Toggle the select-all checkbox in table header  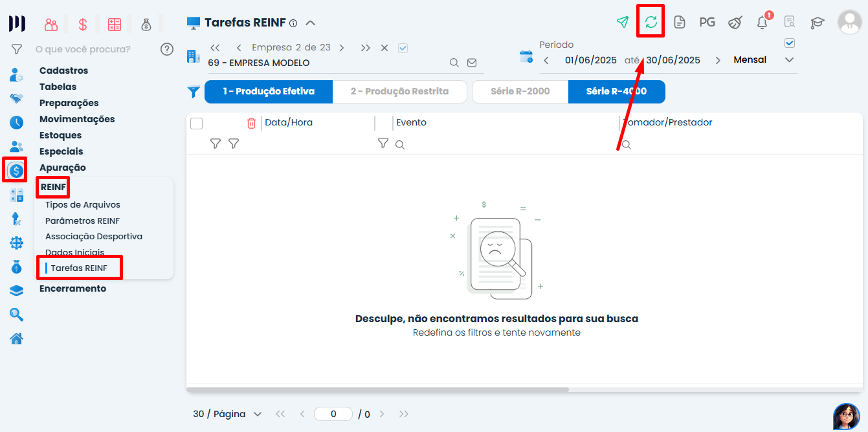point(197,124)
